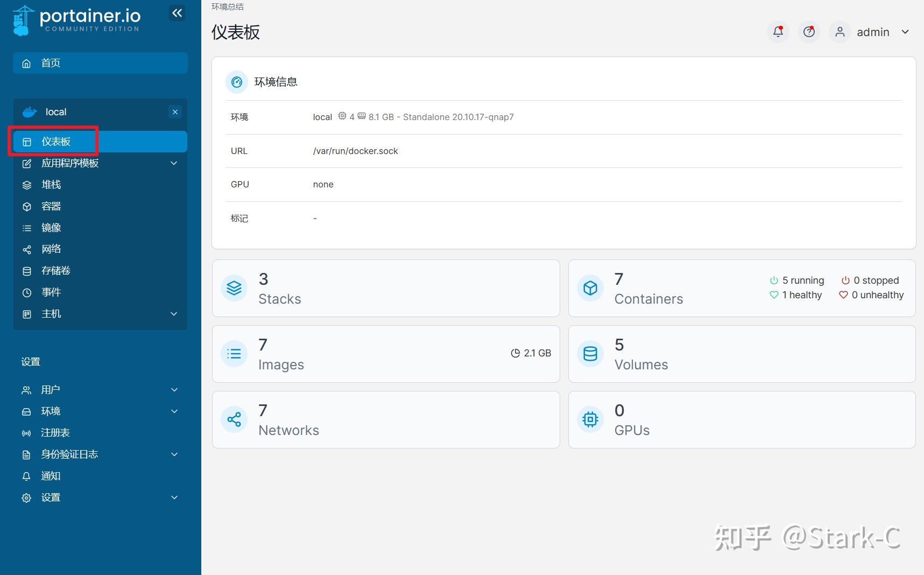Image resolution: width=924 pixels, height=575 pixels.
Task: Collapse the sidebar with the double-chevron icon
Action: 177,13
